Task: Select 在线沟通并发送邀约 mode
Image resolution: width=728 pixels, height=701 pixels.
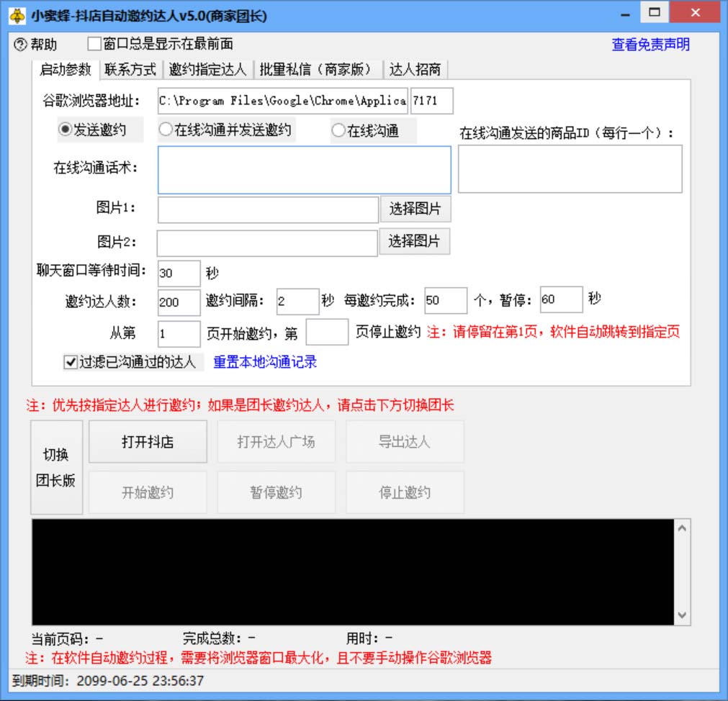Action: pos(164,130)
